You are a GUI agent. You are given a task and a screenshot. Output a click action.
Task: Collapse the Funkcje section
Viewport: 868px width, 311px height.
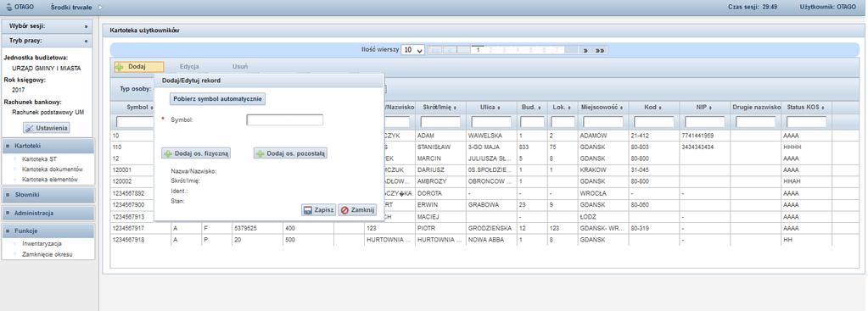[x=48, y=230]
